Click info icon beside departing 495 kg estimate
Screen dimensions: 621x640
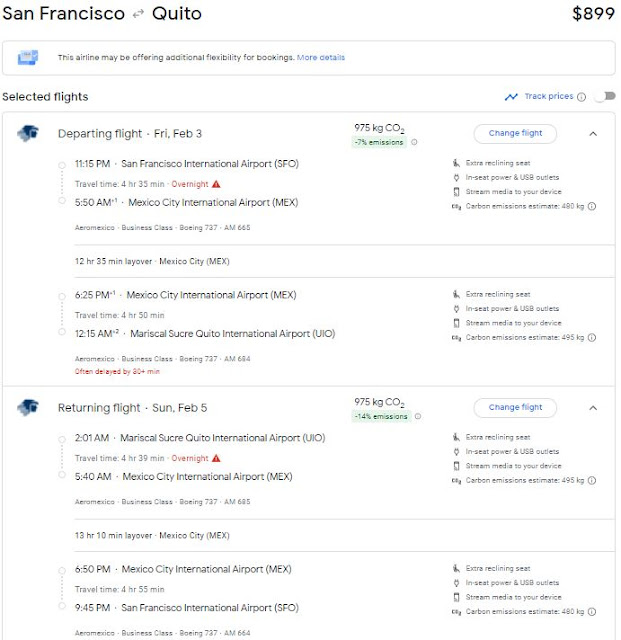591,339
